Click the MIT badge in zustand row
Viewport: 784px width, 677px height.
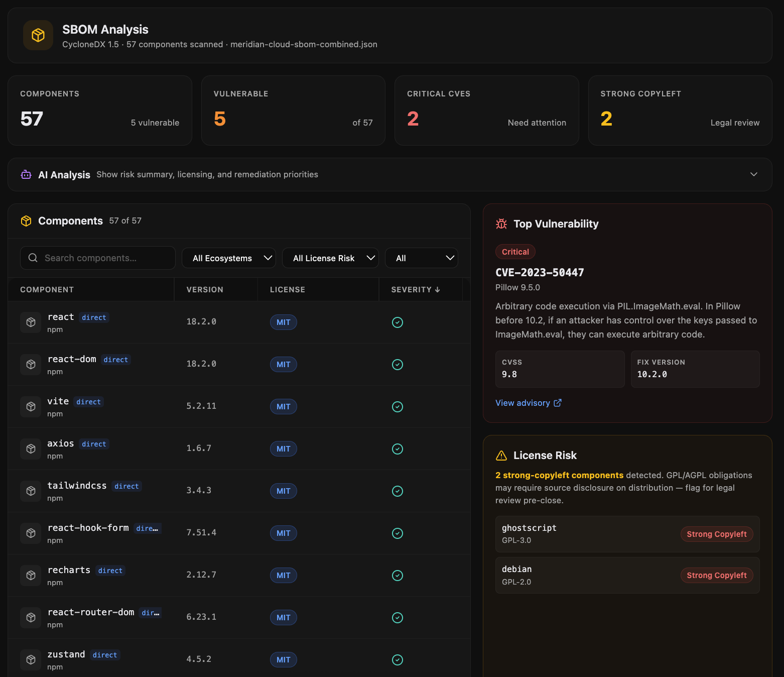point(284,660)
